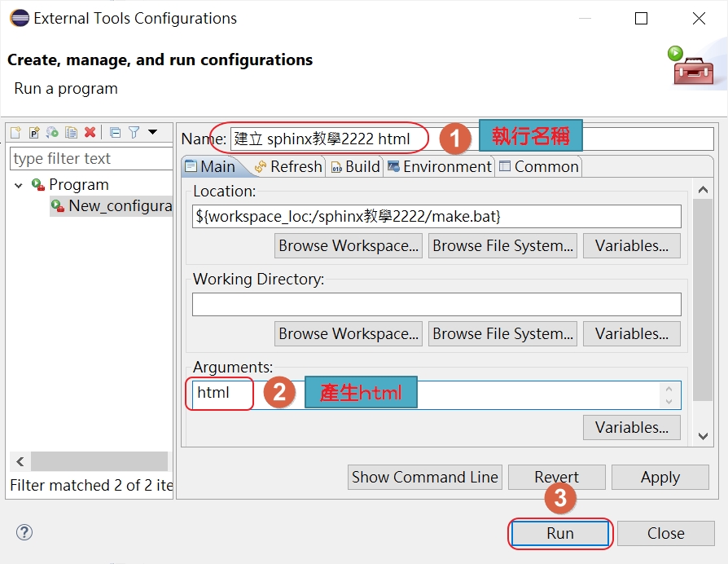Run the external tool configuration
Image resolution: width=728 pixels, height=564 pixels.
tap(560, 533)
